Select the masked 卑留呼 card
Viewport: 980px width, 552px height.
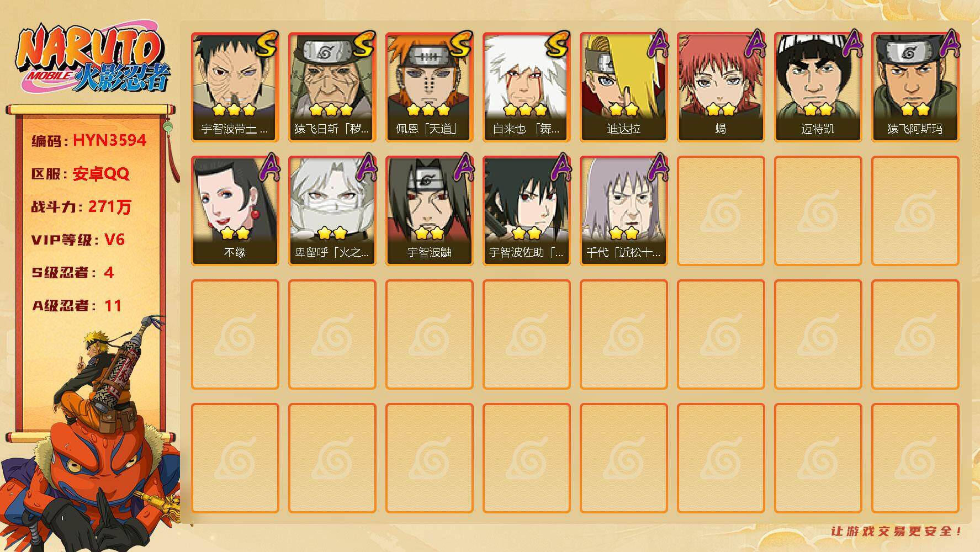tap(332, 211)
